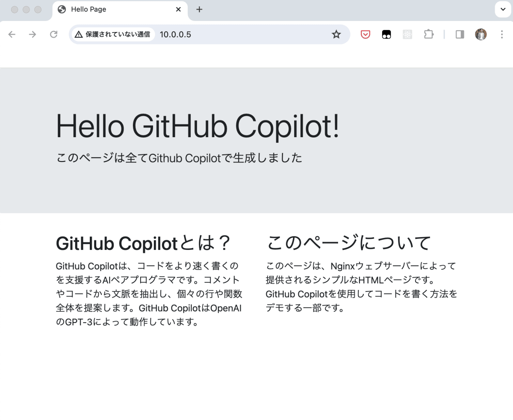This screenshot has width=513, height=420.
Task: Toggle the browser side panel
Action: tap(460, 35)
